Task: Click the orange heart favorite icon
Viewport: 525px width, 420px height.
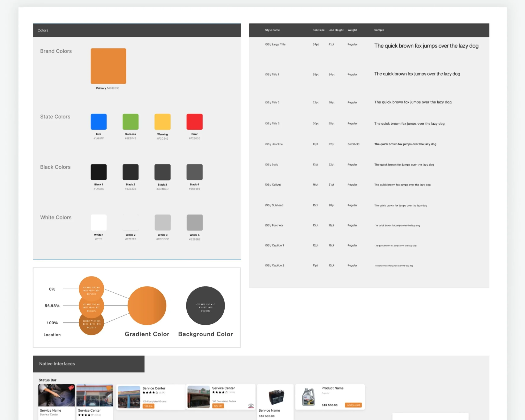Action: pyautogui.click(x=109, y=388)
